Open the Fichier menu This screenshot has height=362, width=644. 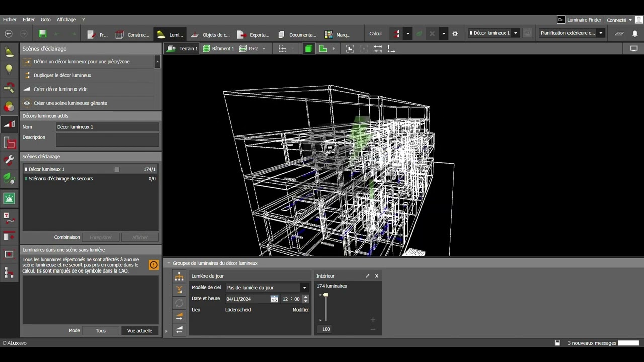tap(10, 20)
